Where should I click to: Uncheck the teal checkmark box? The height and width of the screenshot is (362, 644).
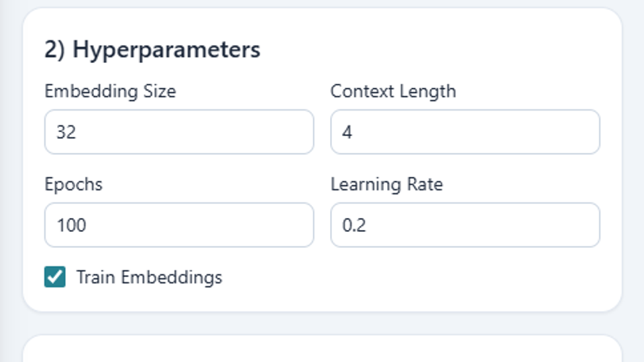tap(55, 277)
